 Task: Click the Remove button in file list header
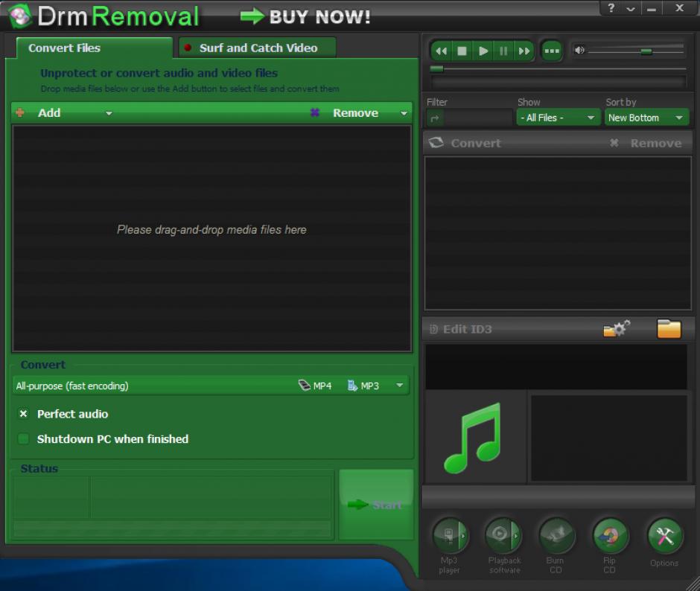[x=355, y=113]
